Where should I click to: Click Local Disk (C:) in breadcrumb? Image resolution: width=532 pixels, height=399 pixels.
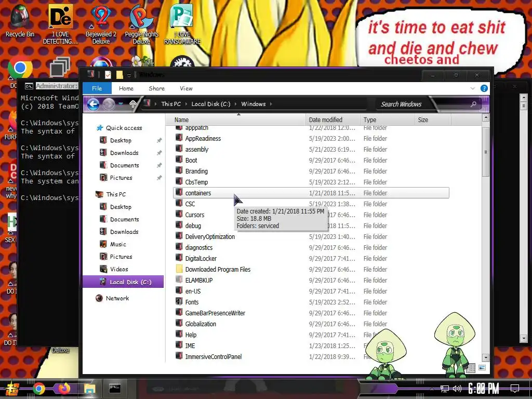[211, 104]
